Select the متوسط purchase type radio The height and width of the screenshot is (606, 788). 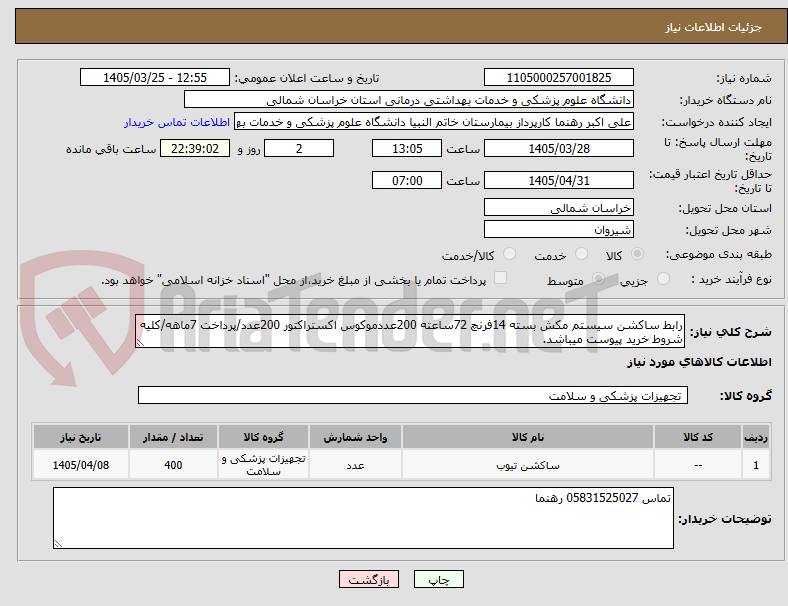598,278
